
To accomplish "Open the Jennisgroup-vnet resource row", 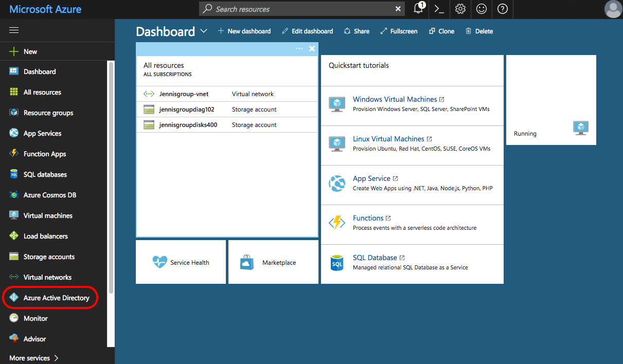I will tap(227, 94).
